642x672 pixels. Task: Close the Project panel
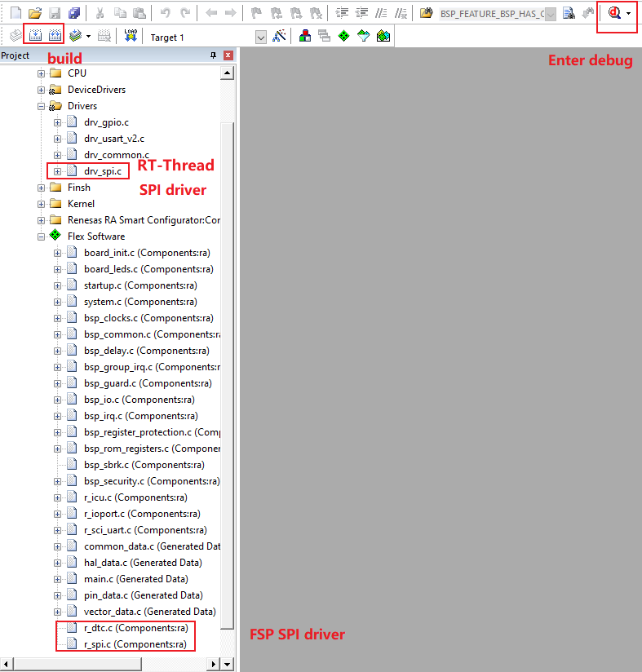tap(228, 55)
